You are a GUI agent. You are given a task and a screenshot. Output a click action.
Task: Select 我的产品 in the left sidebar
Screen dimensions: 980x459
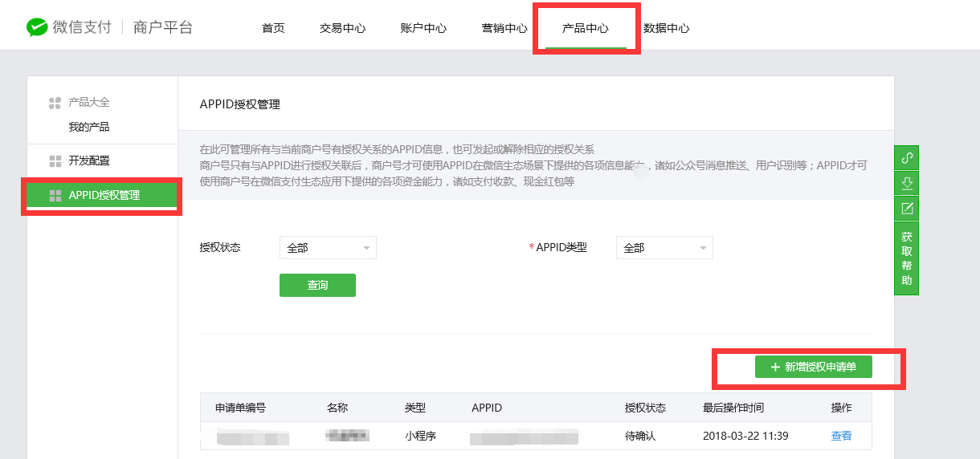coord(89,127)
